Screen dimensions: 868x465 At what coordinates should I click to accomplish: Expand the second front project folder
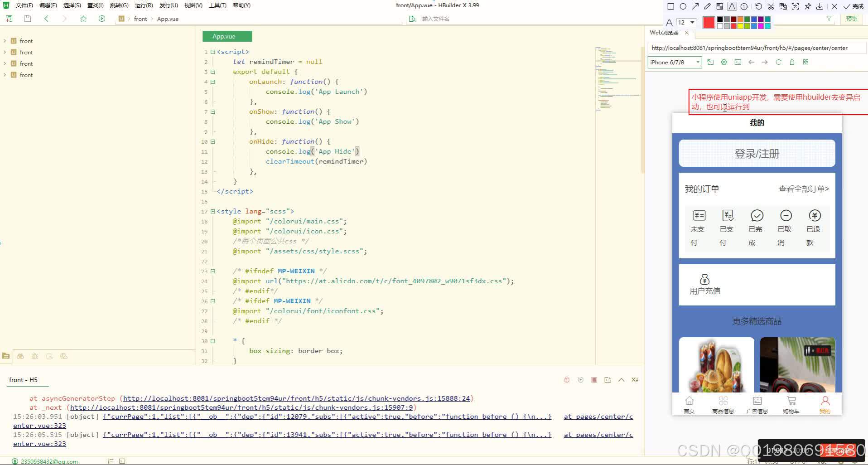pos(5,52)
